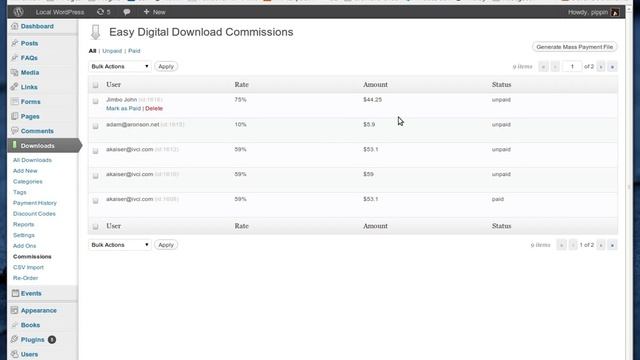The height and width of the screenshot is (360, 640).
Task: Click the Downloads green sidebar icon
Action: (15, 145)
